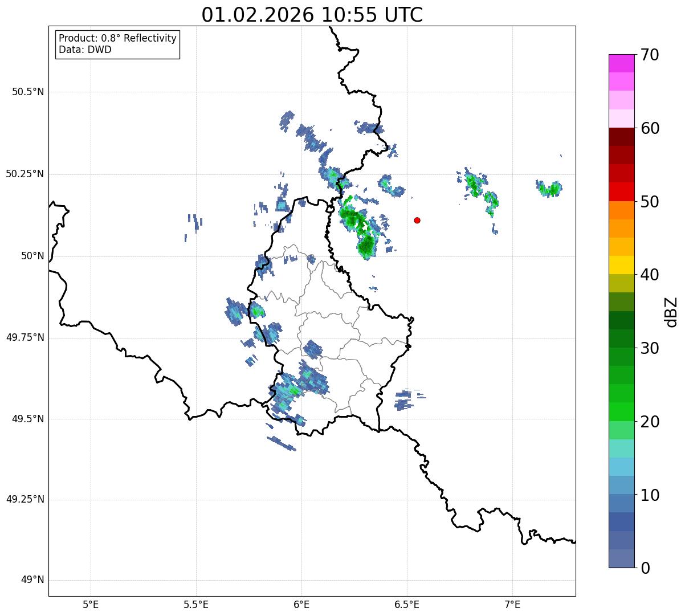Screen dimensions: 685x616
Task: Click the 49.75°N latitude label
Action: coord(25,337)
